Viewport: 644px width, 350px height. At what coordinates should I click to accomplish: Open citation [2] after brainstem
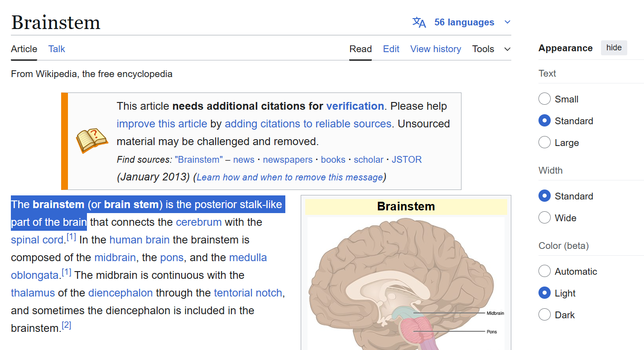tap(66, 326)
